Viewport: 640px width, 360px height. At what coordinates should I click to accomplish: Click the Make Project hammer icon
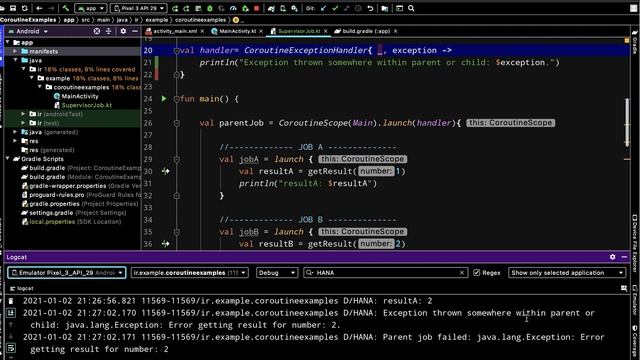pos(66,8)
